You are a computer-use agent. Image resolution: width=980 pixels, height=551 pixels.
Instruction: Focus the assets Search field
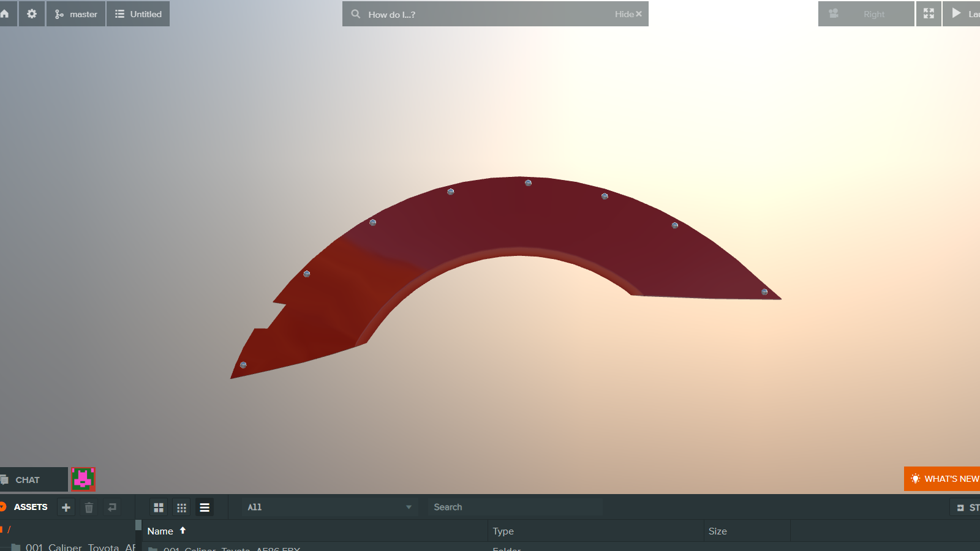pyautogui.click(x=514, y=507)
